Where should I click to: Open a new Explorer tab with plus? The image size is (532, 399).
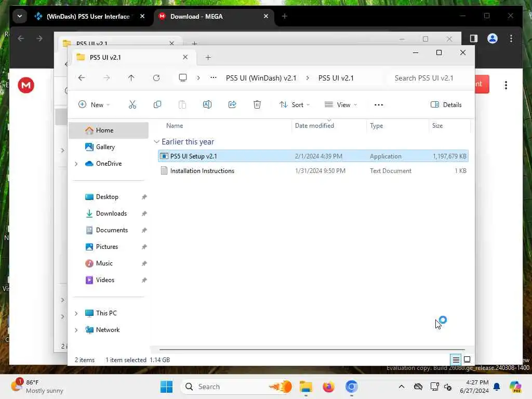point(208,58)
